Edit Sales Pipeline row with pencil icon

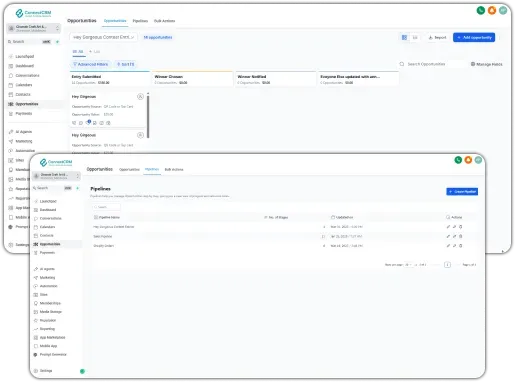click(x=448, y=236)
